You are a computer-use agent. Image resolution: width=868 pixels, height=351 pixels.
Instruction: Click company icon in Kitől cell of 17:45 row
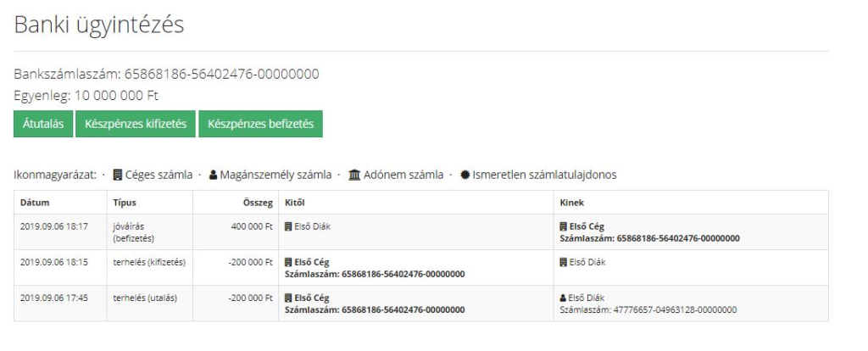(288, 298)
